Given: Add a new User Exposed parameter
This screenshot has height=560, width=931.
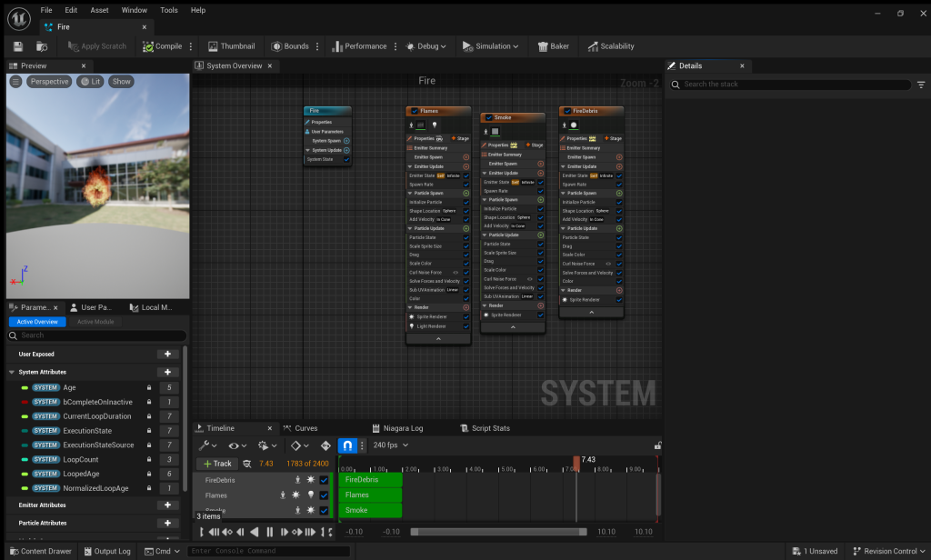Looking at the screenshot, I should pyautogui.click(x=167, y=354).
